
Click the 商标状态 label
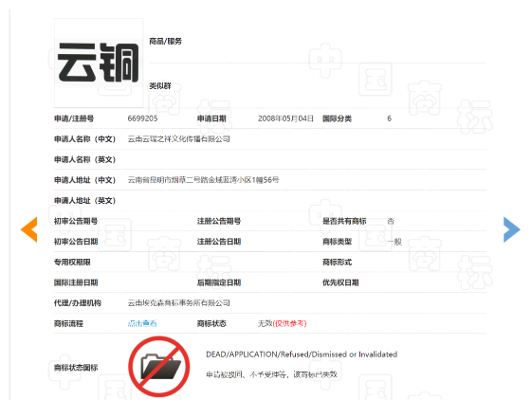pyautogui.click(x=211, y=323)
